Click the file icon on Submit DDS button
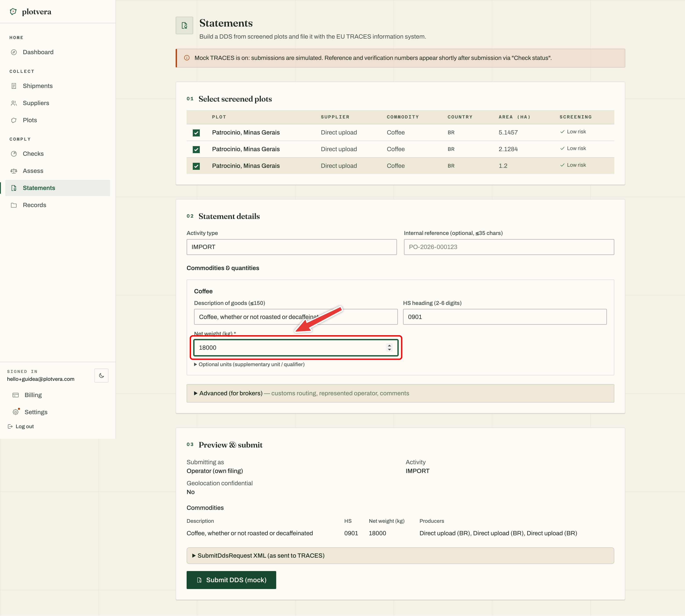The image size is (685, 616). (x=199, y=580)
